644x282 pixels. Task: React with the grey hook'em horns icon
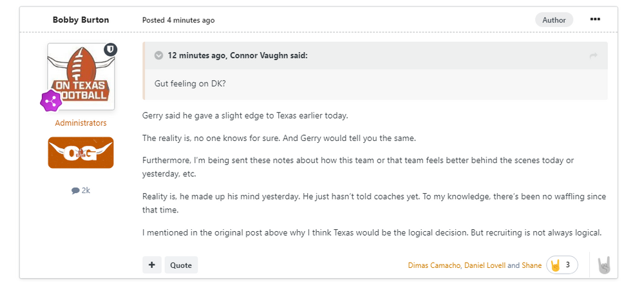pos(603,265)
